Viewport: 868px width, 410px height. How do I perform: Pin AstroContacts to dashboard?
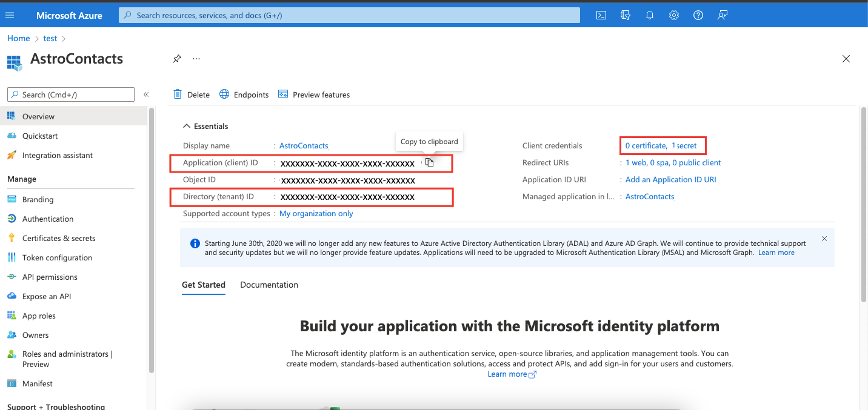point(177,59)
